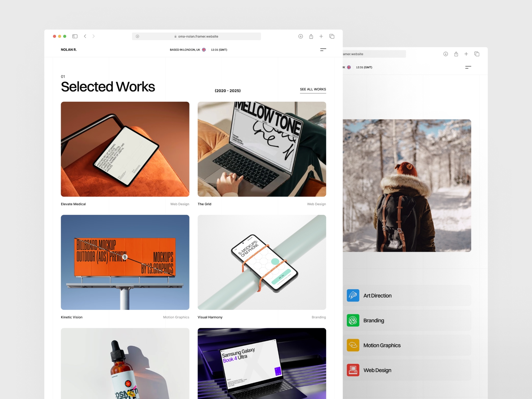Viewport: 532px width, 399px height.
Task: Open the Kinetic Vision billboard thumbnail
Action: click(125, 262)
